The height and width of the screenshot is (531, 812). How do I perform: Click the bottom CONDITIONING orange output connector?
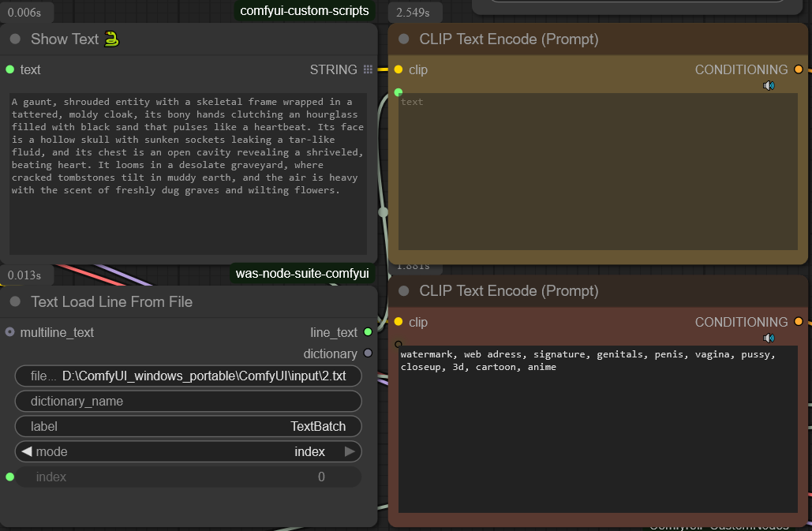click(799, 322)
